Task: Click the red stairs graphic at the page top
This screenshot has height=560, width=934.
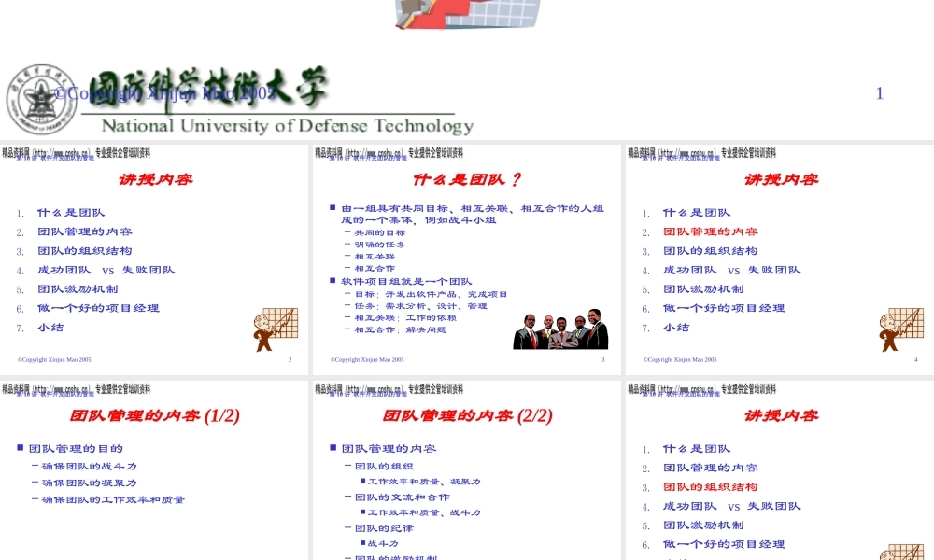Action: point(468,14)
